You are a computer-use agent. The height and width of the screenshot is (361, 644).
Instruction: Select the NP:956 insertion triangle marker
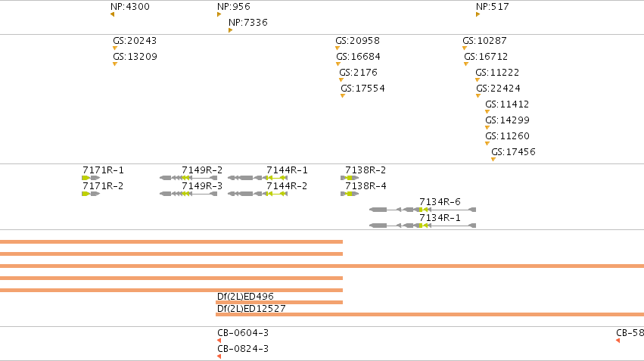(219, 15)
